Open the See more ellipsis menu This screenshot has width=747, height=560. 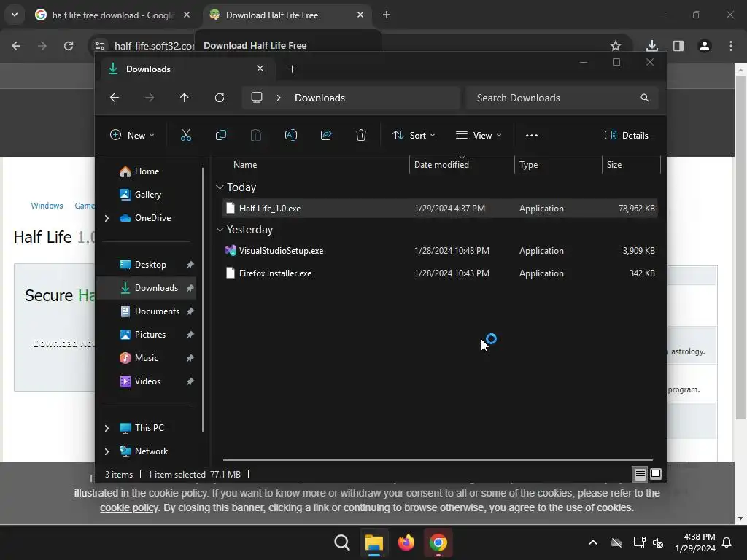(x=532, y=135)
